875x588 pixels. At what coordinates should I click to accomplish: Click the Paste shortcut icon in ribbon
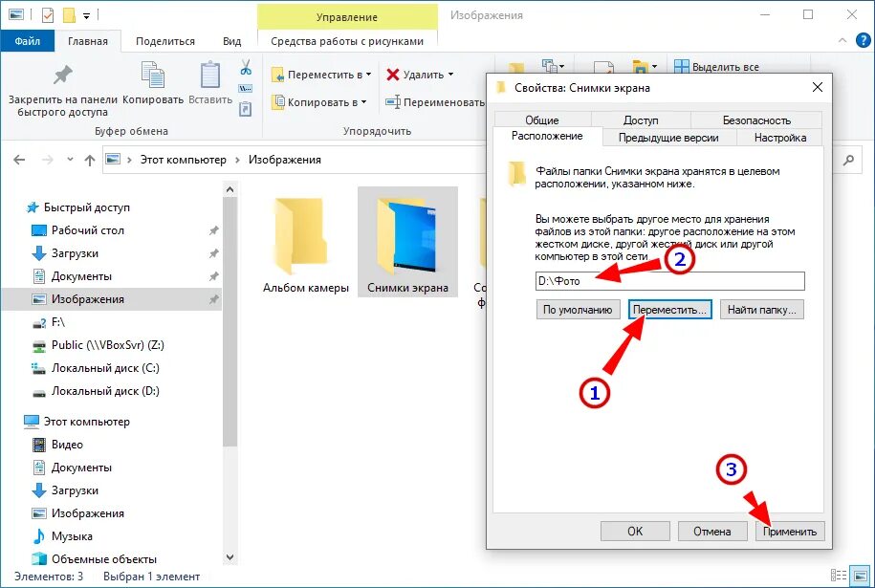[246, 109]
